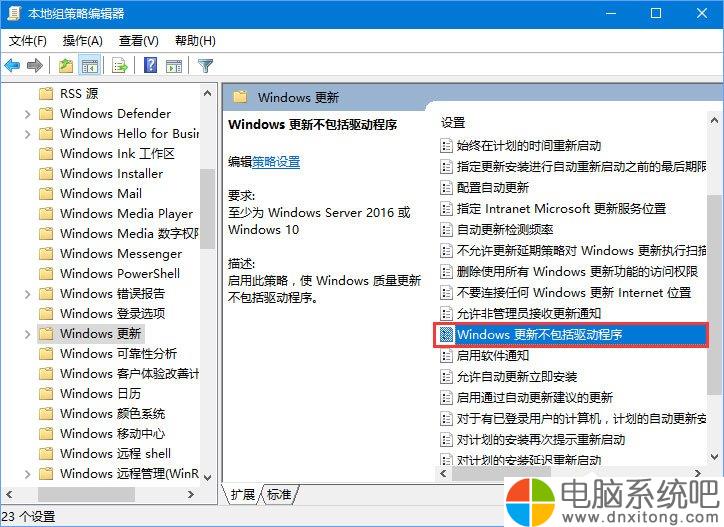
Task: Switch to the 扩展 tab
Action: pos(242,495)
